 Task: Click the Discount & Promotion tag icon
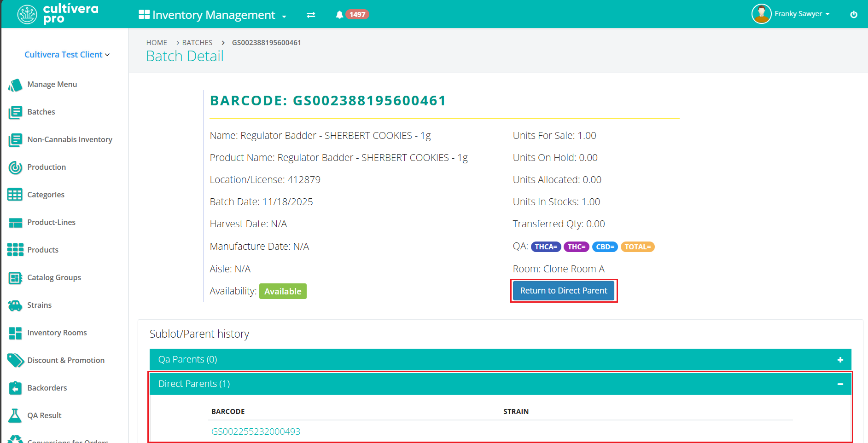coord(15,360)
